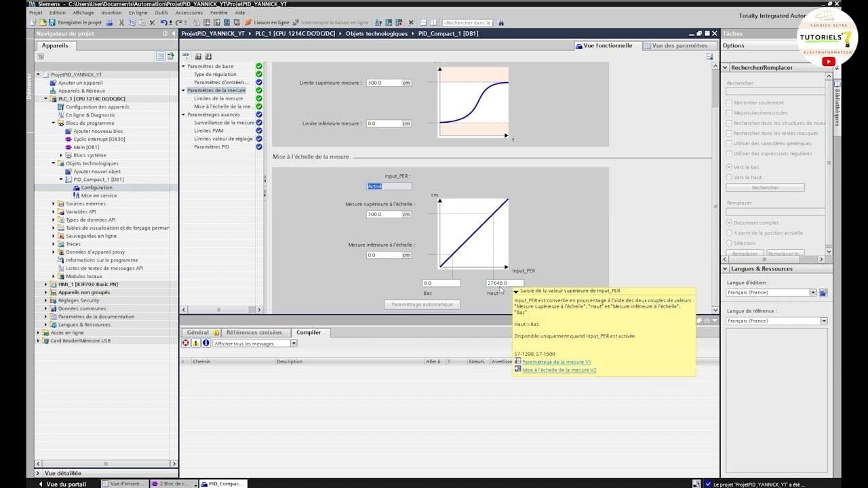Viewport: 868px width, 488px height.
Task: Select the 'Vers le haut' radio button
Action: 730,177
